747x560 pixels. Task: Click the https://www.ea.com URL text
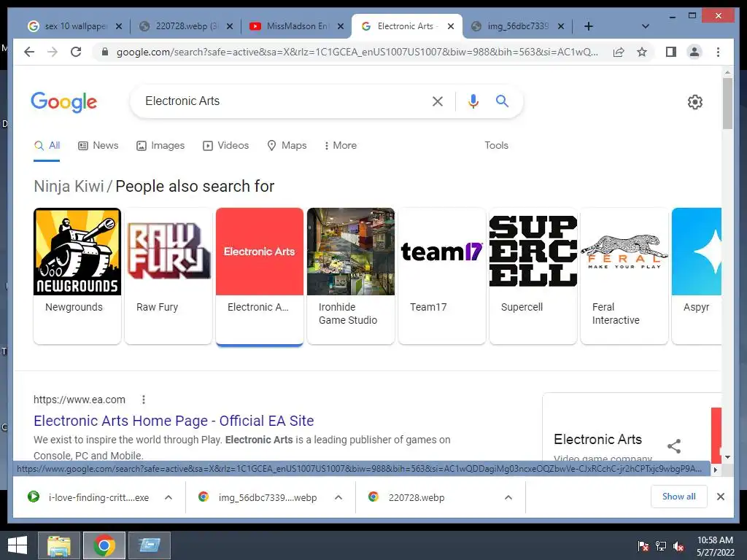click(80, 400)
